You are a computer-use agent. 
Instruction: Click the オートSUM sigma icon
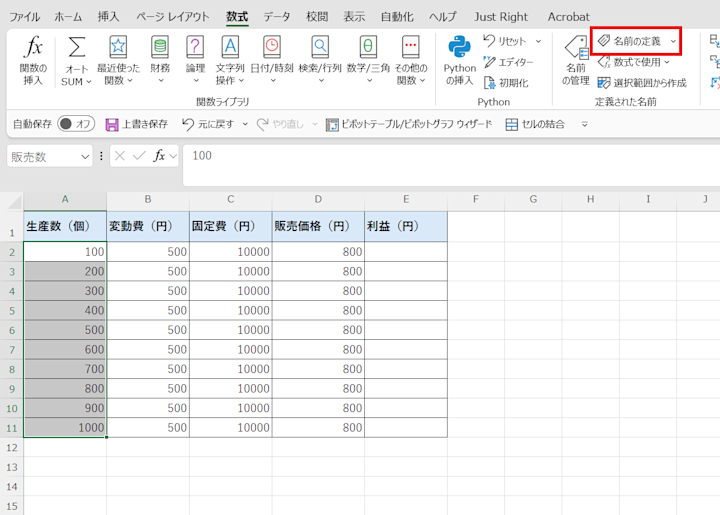pos(76,47)
